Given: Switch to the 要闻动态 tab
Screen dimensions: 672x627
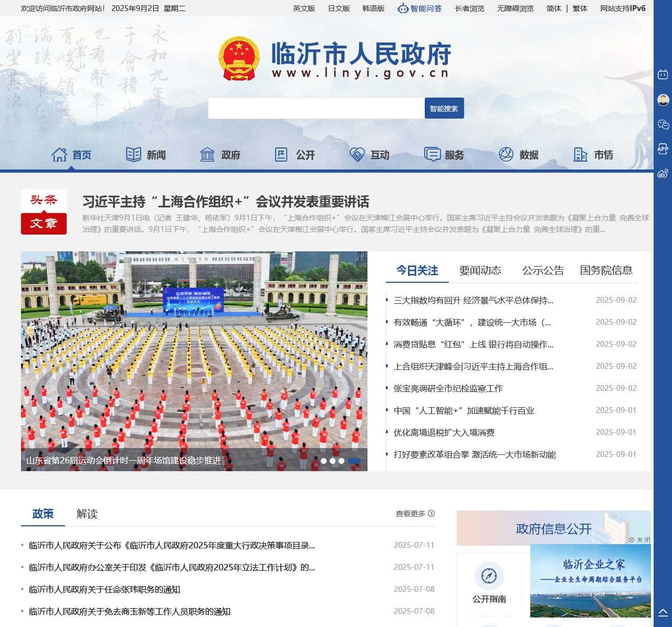Looking at the screenshot, I should coord(480,270).
